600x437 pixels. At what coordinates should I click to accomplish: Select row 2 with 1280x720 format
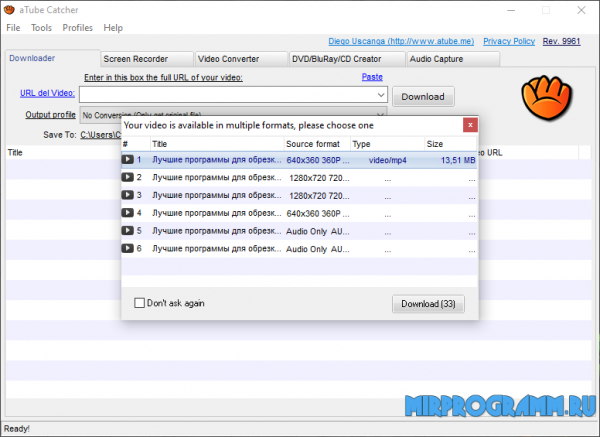click(299, 178)
